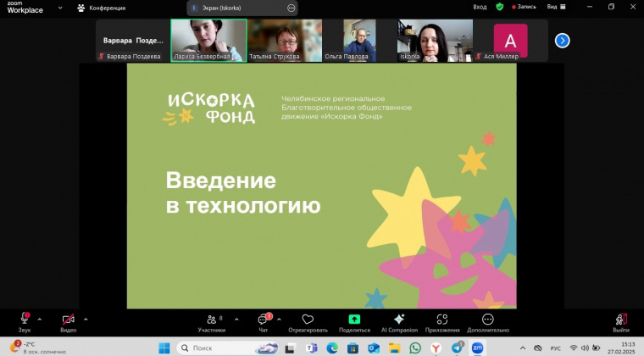Click the Запись recording indicator
The width and height of the screenshot is (644, 356).
(x=524, y=7)
